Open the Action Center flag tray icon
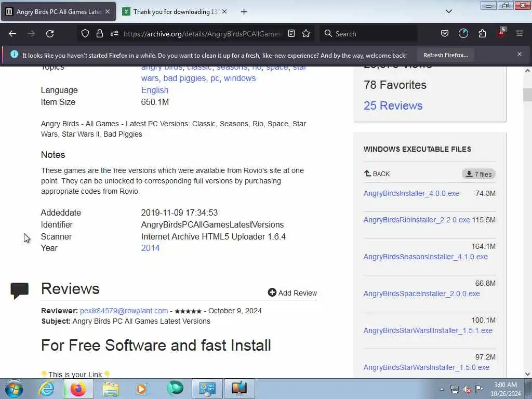This screenshot has height=399, width=532. point(479,389)
